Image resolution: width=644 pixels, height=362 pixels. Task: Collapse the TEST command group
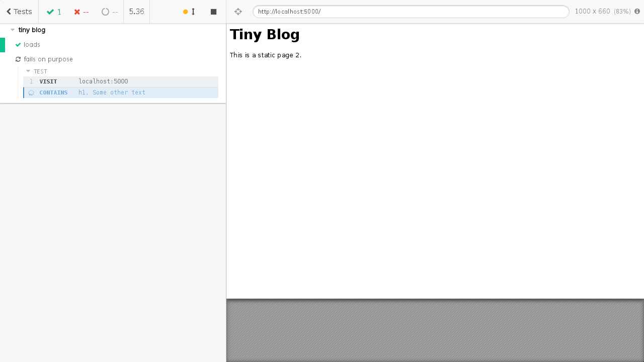click(28, 71)
